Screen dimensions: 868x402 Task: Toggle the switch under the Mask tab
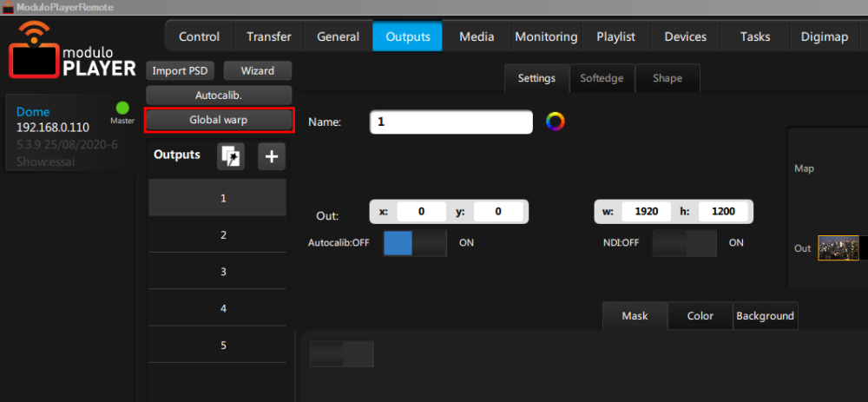click(341, 353)
